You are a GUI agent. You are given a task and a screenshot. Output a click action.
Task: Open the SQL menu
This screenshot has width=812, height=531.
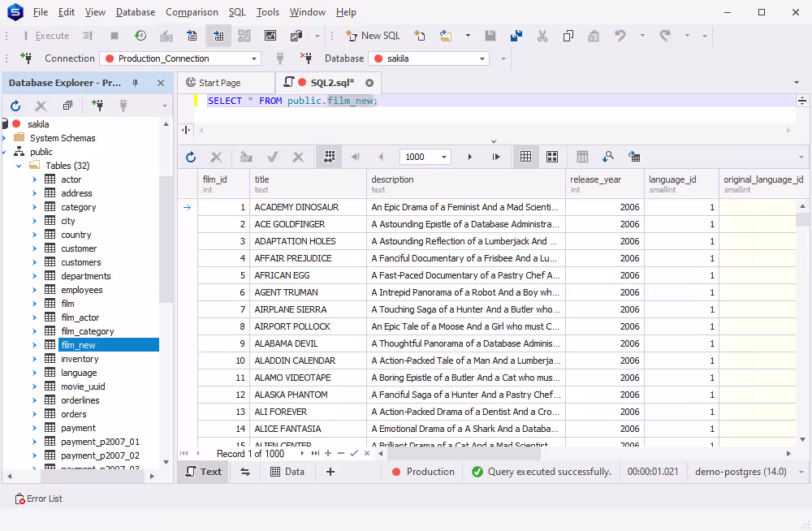237,12
